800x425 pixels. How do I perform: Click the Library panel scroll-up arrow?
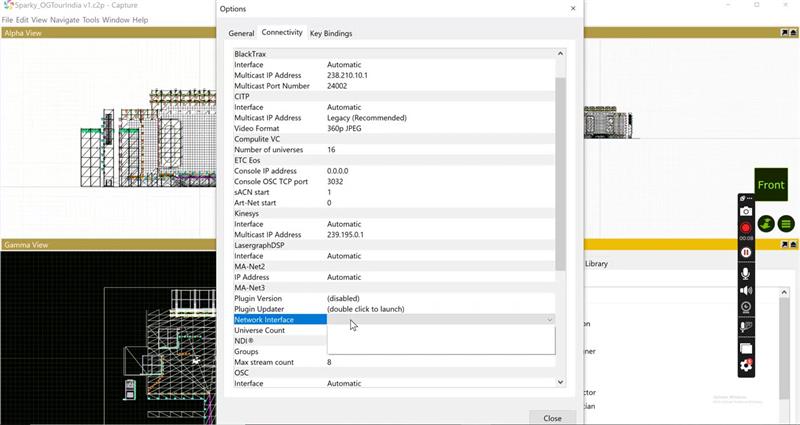pyautogui.click(x=784, y=292)
